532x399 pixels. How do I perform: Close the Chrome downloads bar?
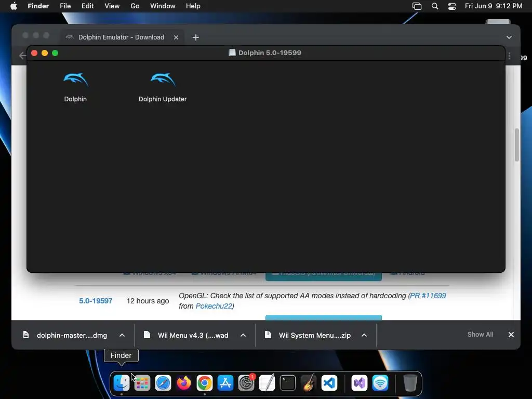[x=511, y=335]
